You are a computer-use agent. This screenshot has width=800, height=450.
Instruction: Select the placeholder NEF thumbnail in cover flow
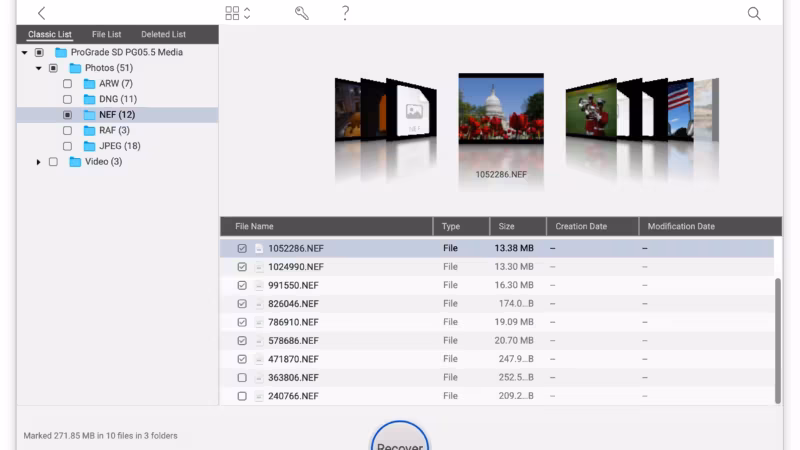click(x=414, y=111)
